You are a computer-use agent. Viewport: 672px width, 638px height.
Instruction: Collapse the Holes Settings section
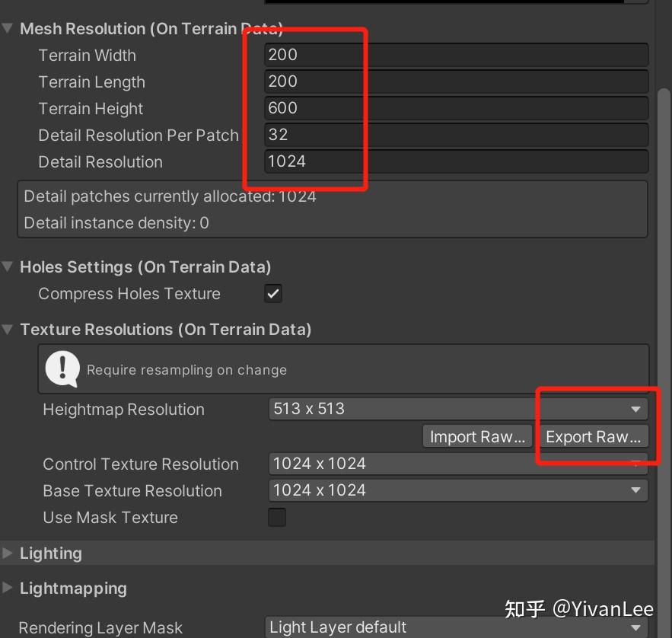[8, 266]
